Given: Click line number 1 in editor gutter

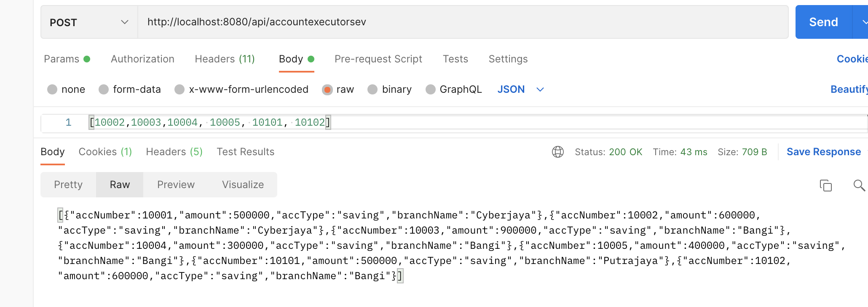Looking at the screenshot, I should (68, 123).
